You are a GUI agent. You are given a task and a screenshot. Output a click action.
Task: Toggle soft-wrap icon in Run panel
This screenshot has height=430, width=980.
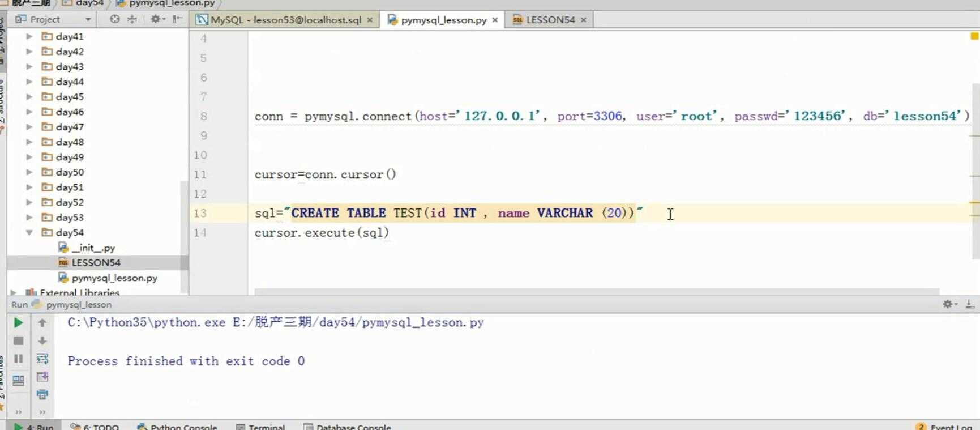(42, 359)
